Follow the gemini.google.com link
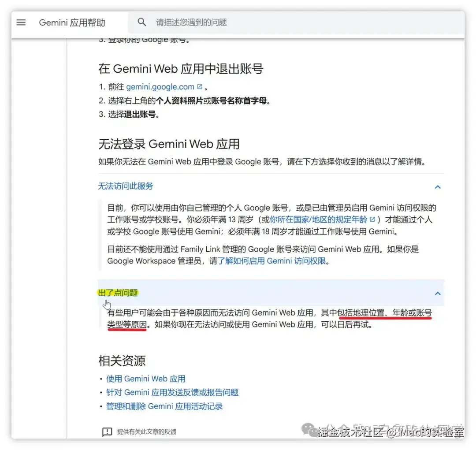 [160, 87]
